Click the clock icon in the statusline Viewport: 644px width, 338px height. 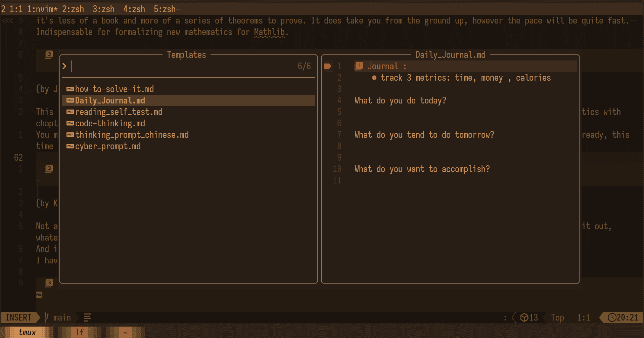[x=612, y=318]
